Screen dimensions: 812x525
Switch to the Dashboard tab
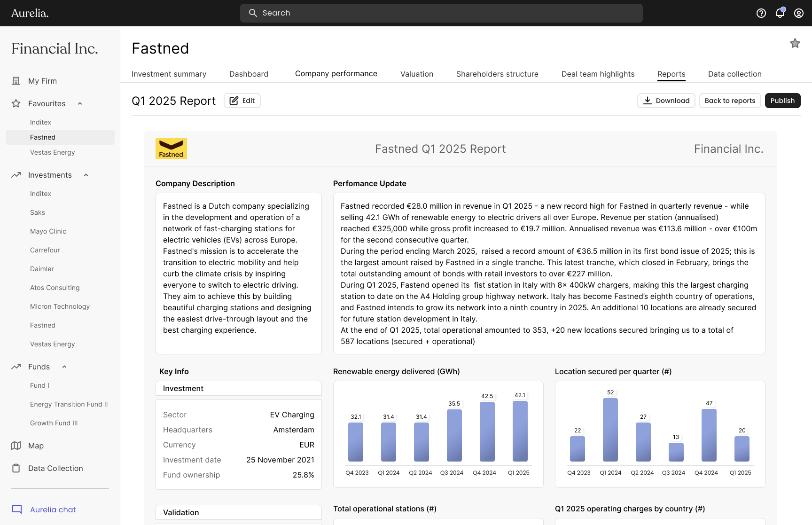tap(249, 74)
